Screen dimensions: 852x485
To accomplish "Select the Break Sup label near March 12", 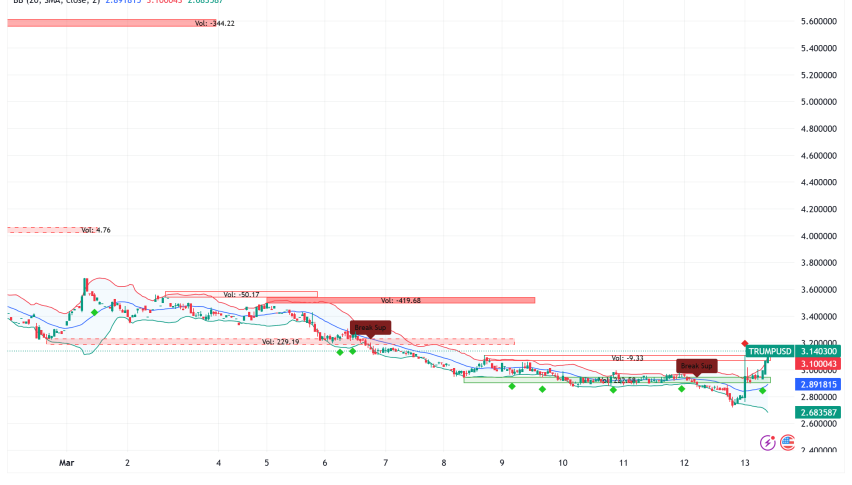I will click(x=696, y=366).
